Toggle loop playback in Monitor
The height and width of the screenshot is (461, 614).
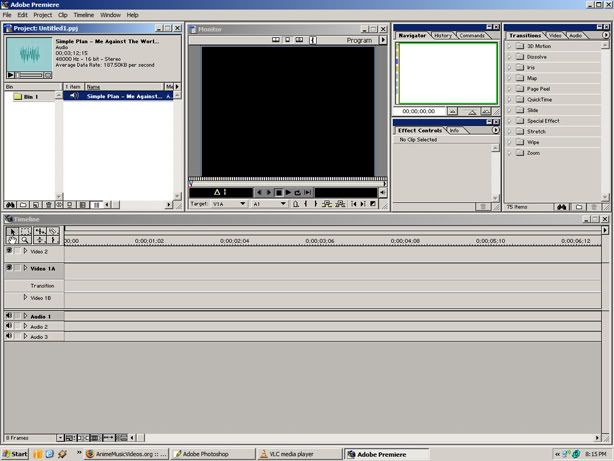pyautogui.click(x=298, y=192)
